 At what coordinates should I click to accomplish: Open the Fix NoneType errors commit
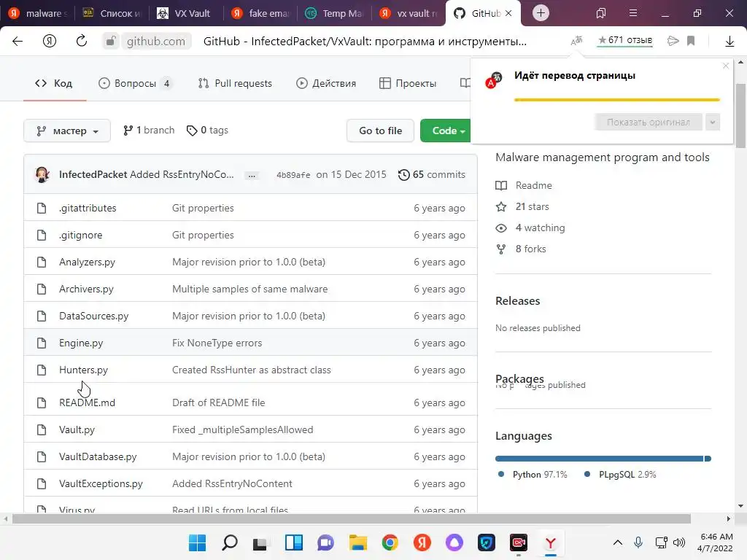point(217,343)
